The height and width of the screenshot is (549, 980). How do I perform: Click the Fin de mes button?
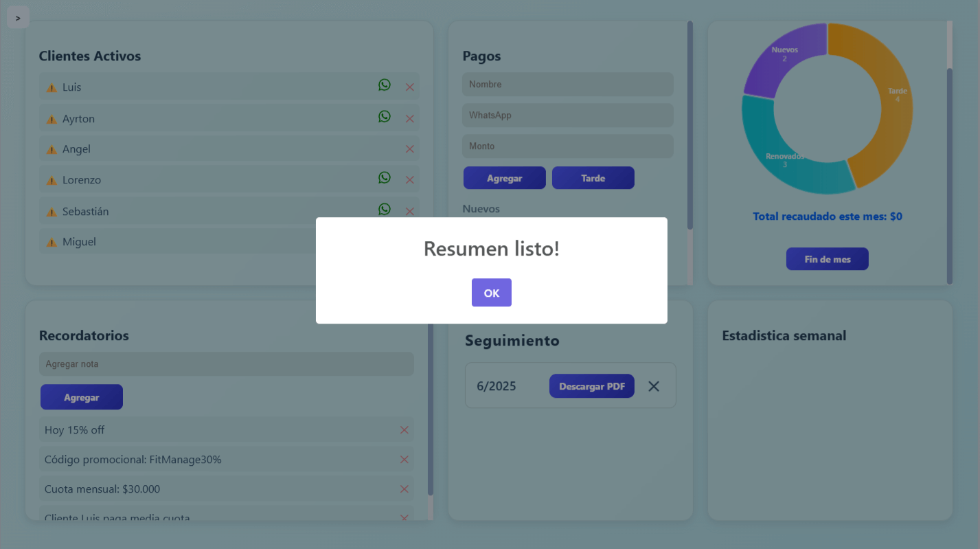[828, 259]
